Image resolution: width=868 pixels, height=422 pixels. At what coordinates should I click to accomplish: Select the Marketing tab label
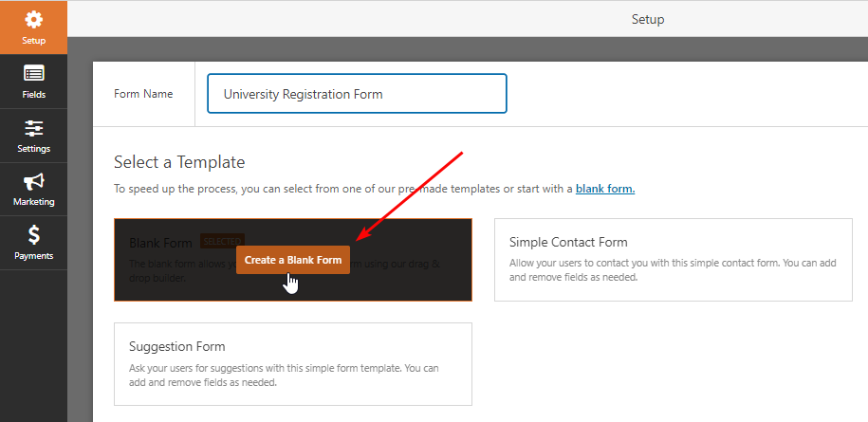(33, 201)
